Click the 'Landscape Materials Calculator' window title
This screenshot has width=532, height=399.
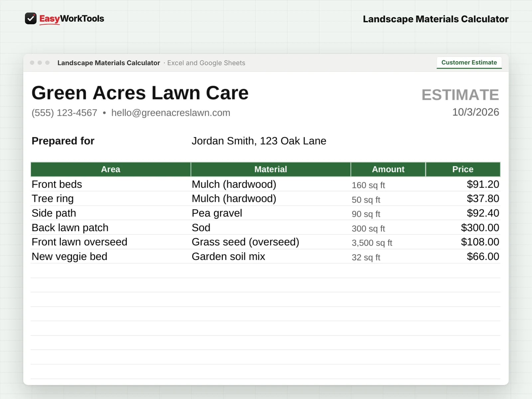pos(109,63)
